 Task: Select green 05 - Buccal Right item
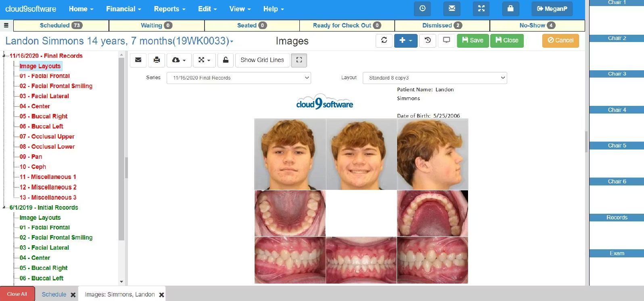43,268
